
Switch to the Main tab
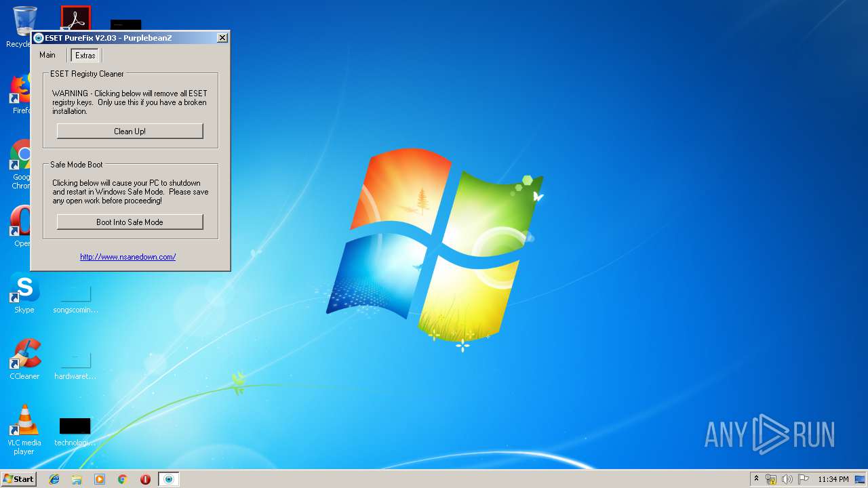coord(47,55)
